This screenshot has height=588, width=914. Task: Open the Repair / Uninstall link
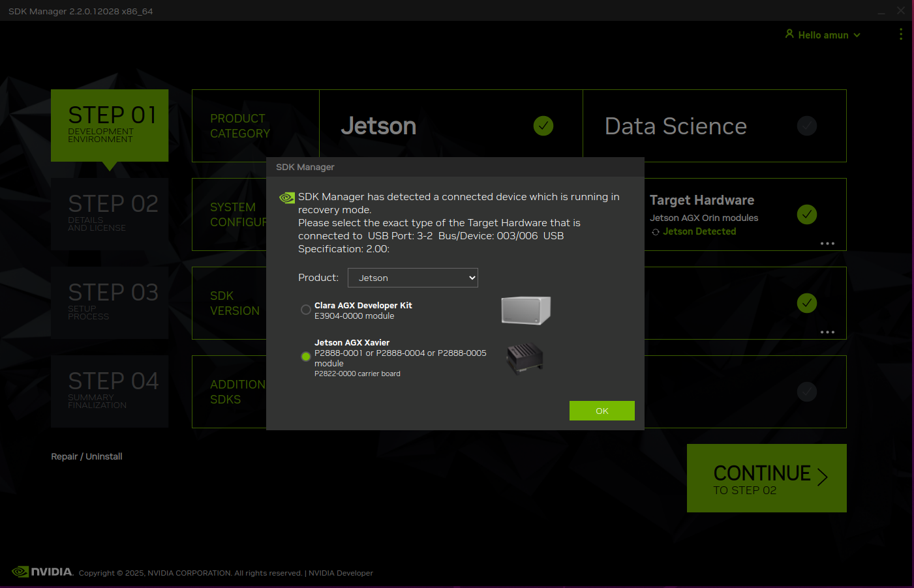[87, 456]
